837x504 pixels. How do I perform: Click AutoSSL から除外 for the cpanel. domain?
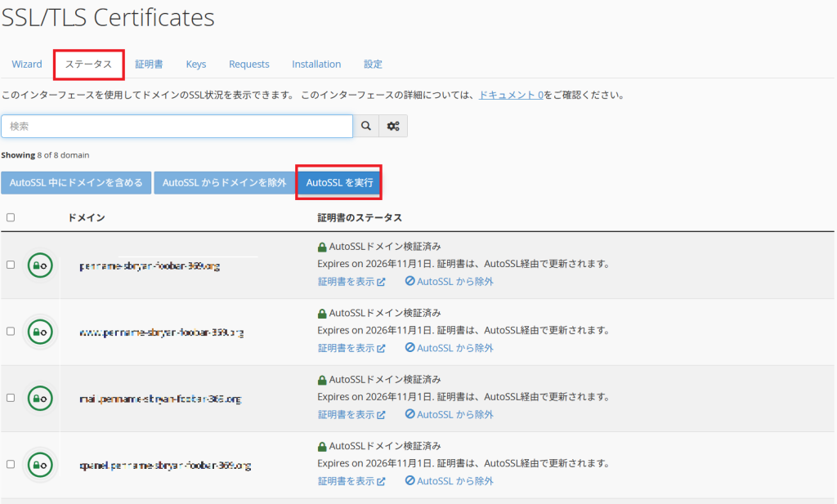(x=449, y=480)
